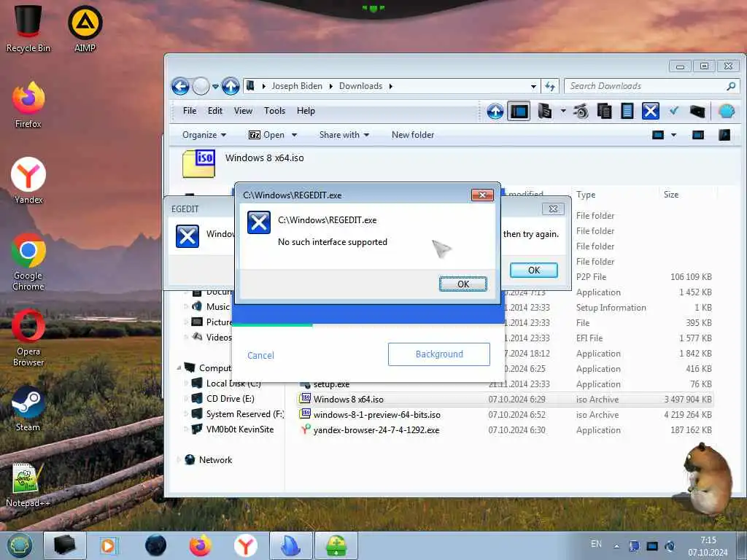
Task: Click the Cancel link in progress dialog
Action: (x=260, y=355)
